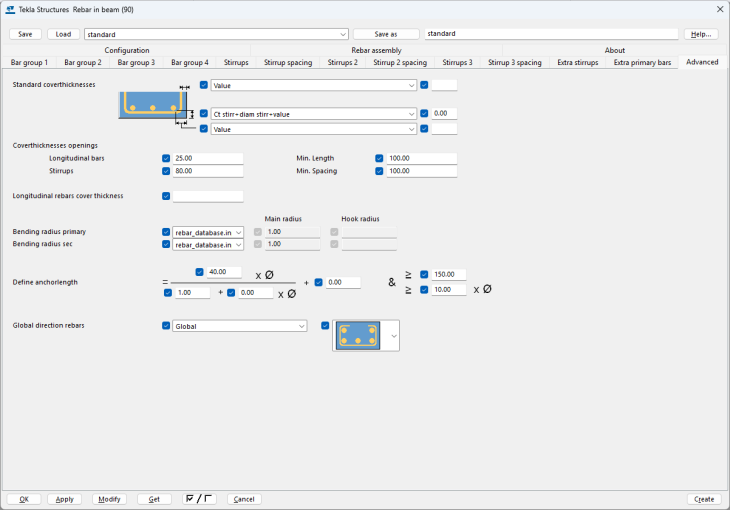Switch to Bar group 3 tab

coord(136,62)
